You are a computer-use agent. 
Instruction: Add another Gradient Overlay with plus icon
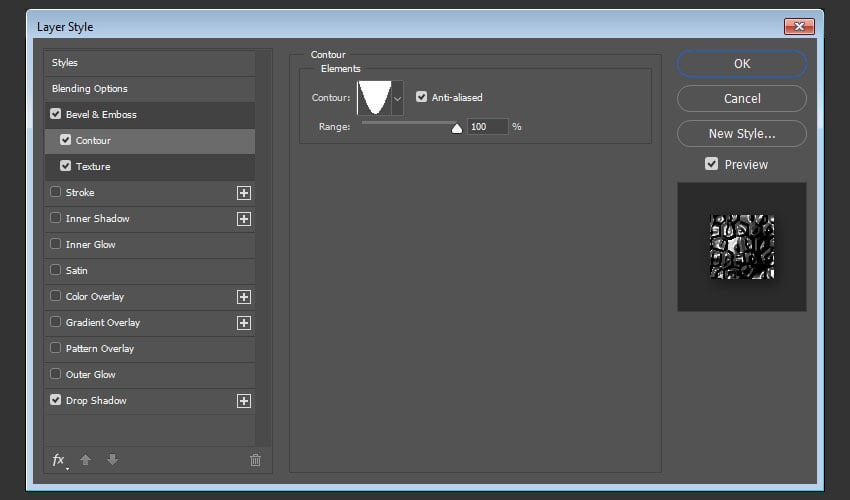coord(244,323)
